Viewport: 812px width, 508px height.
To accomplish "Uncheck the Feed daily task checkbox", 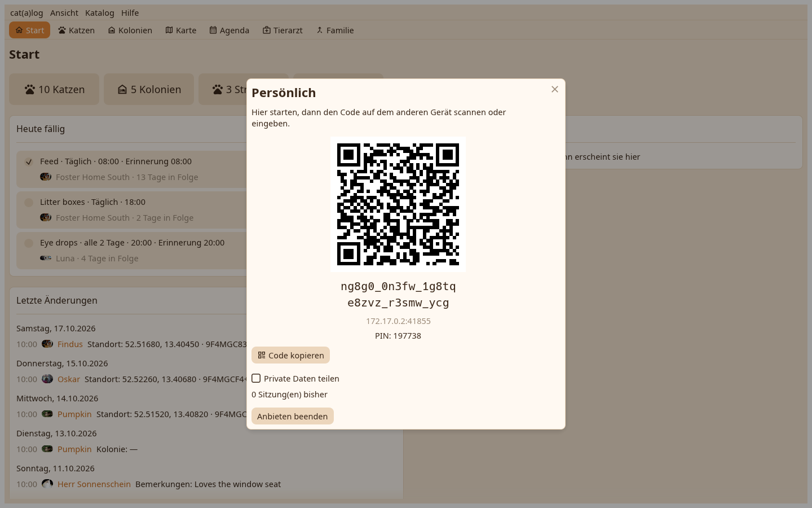I will pos(29,161).
